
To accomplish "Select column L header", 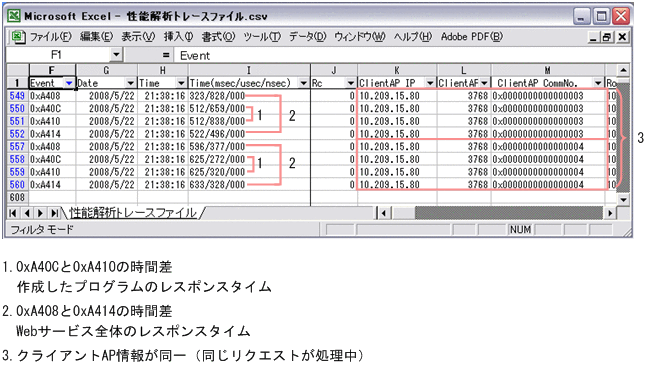I will click(x=464, y=70).
